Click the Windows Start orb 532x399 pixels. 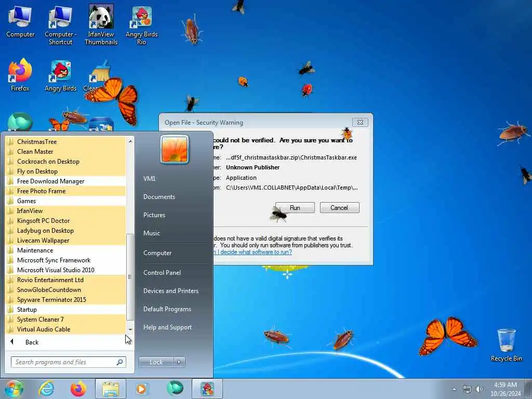click(14, 389)
